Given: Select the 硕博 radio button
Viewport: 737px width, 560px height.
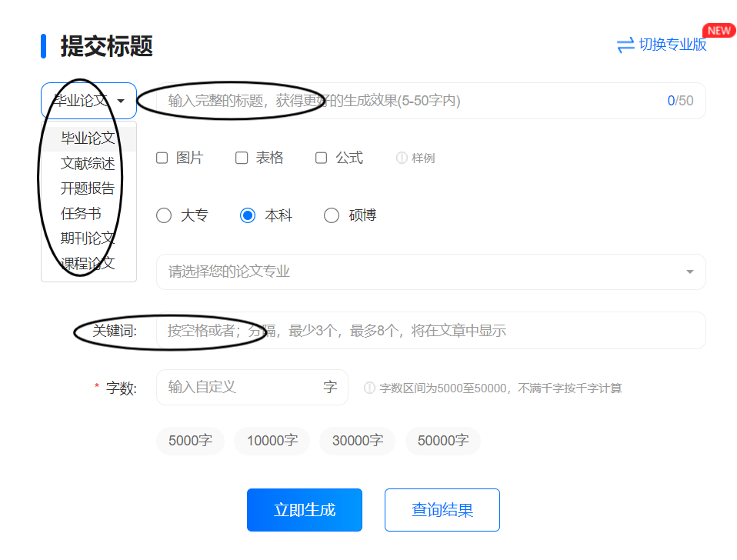Looking at the screenshot, I should click(332, 215).
